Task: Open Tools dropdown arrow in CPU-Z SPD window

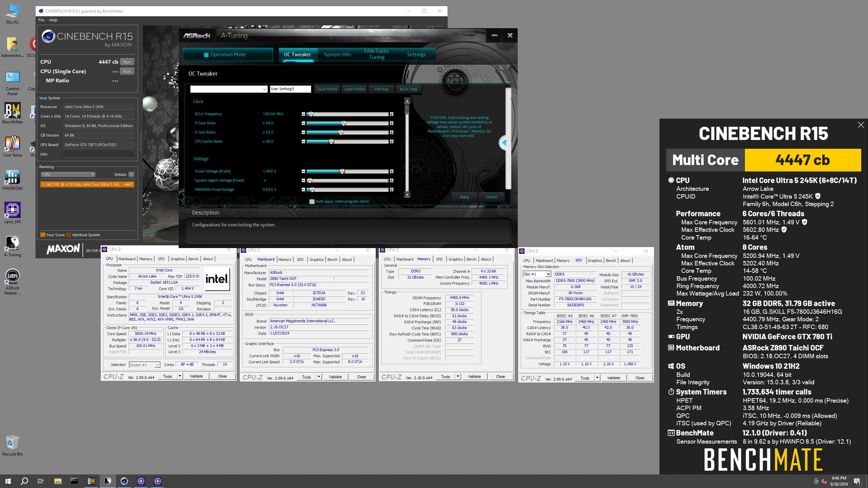Action: 597,378
